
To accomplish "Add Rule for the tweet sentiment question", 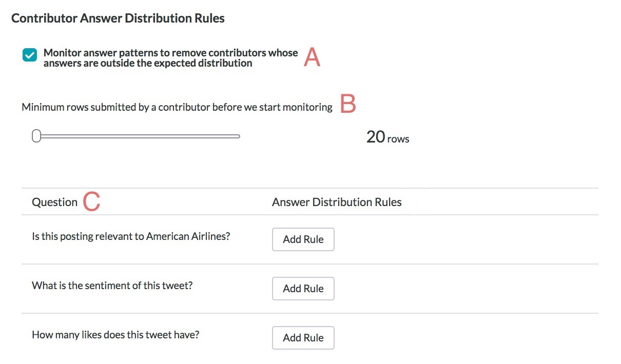I will pos(303,289).
